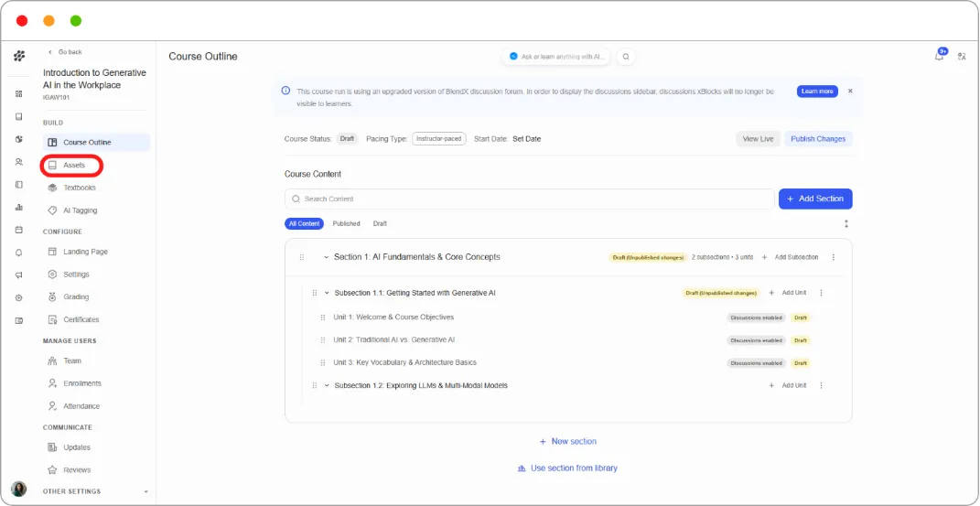Click Add Unit for Subsection 1.2
980x506 pixels.
[x=788, y=385]
